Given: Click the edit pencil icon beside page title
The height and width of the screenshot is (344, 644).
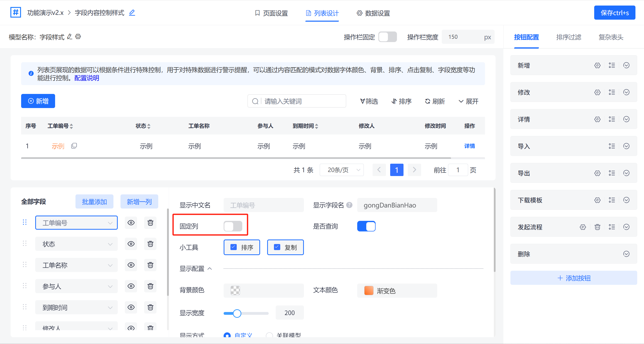Looking at the screenshot, I should tap(132, 13).
